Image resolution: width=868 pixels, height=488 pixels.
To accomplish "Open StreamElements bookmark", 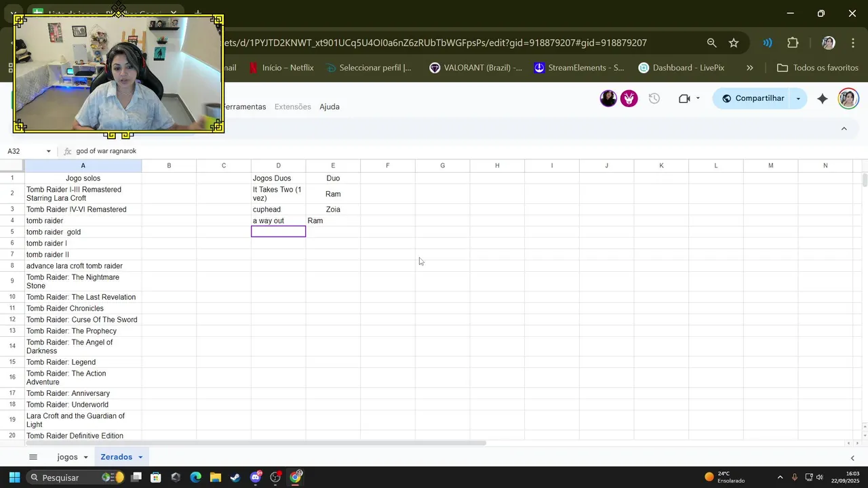I will 579,68.
